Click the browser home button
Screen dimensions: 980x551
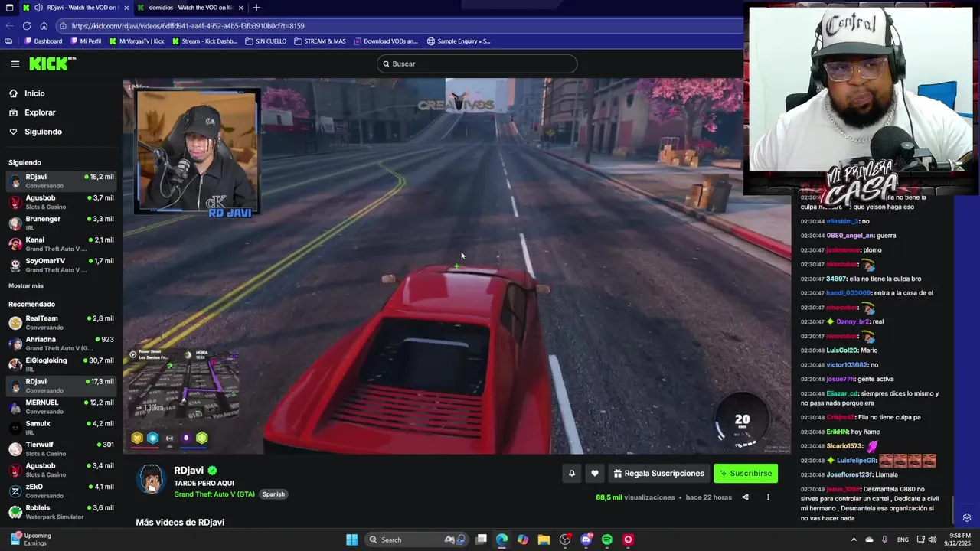coord(44,25)
